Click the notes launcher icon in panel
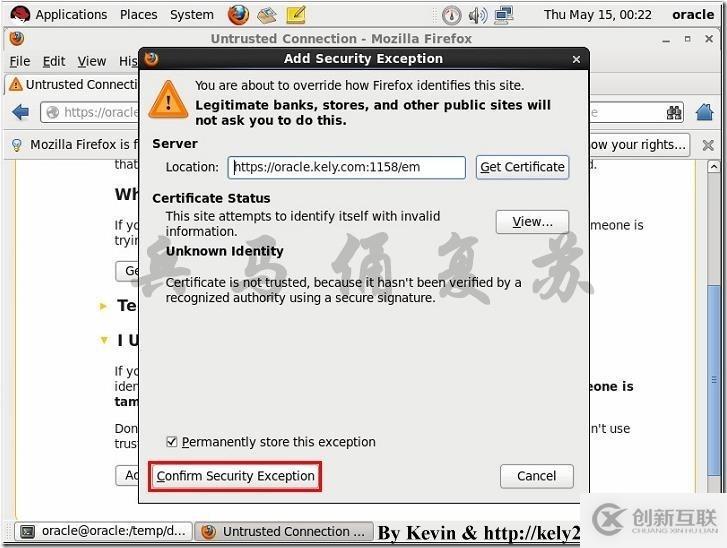 tap(296, 15)
